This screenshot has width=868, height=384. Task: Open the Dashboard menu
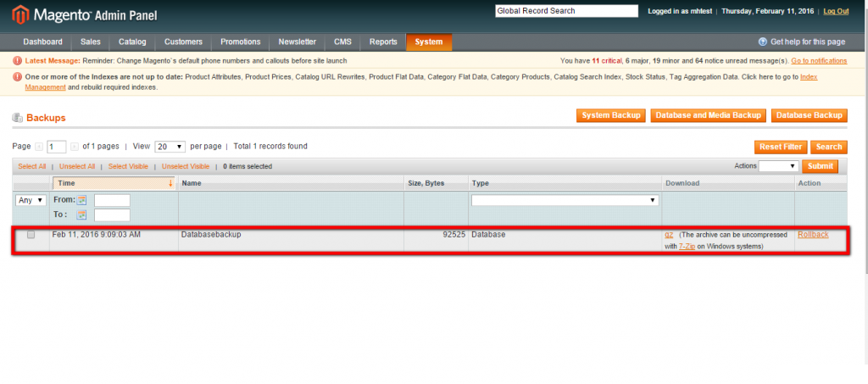click(42, 42)
